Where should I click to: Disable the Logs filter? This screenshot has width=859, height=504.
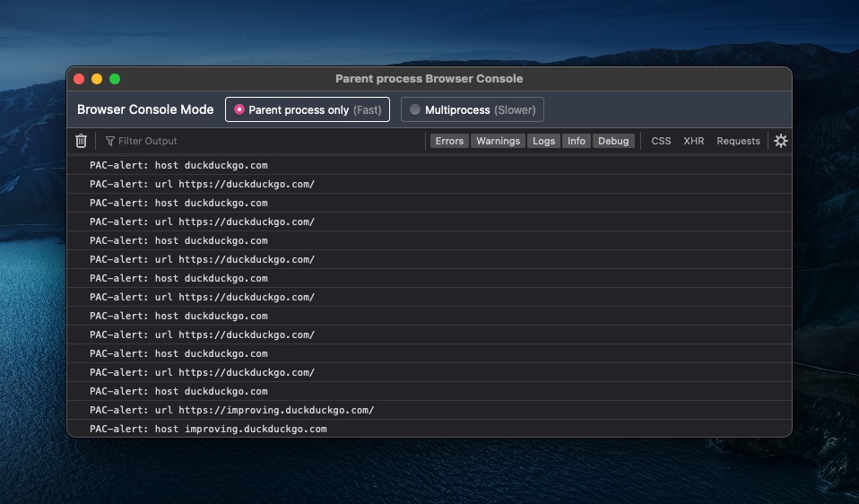(543, 141)
